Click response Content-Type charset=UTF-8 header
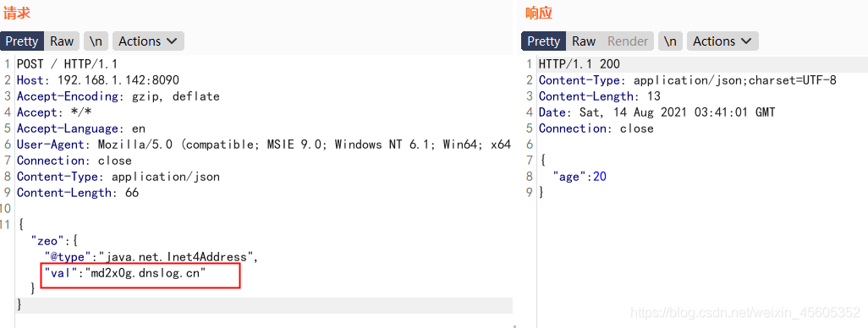The height and width of the screenshot is (328, 868). [x=688, y=80]
